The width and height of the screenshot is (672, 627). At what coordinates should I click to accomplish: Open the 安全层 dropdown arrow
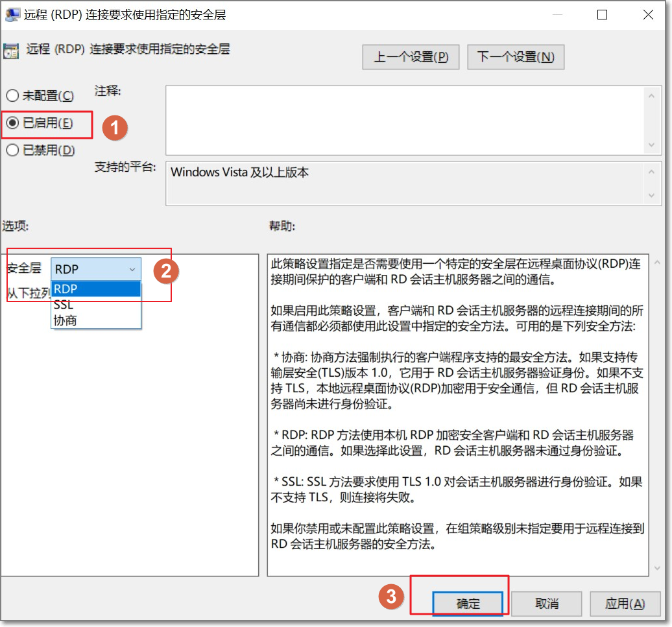(132, 269)
